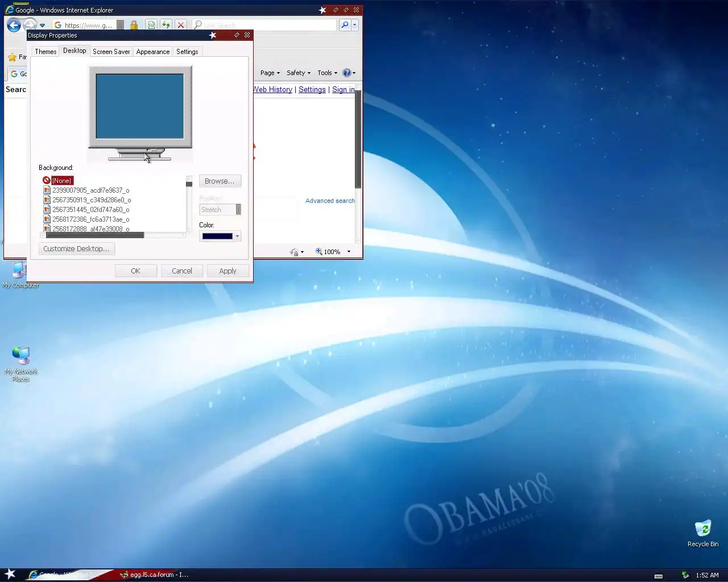This screenshot has height=582, width=728.
Task: Select background 2568172888_af47e39008_o
Action: coord(91,228)
